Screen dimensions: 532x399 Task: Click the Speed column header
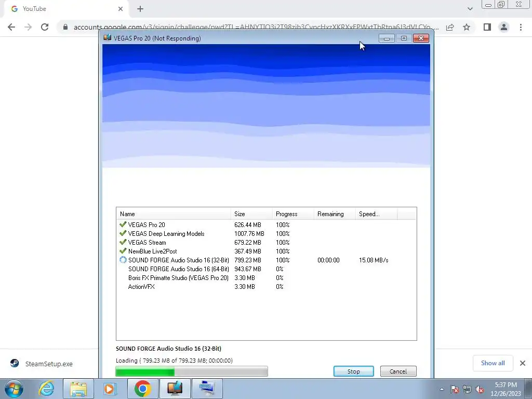click(376, 214)
